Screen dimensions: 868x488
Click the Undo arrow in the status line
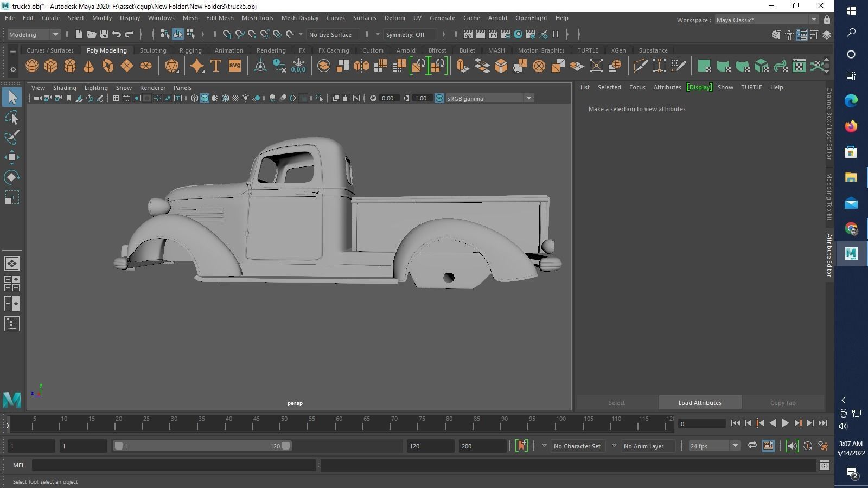pos(117,35)
